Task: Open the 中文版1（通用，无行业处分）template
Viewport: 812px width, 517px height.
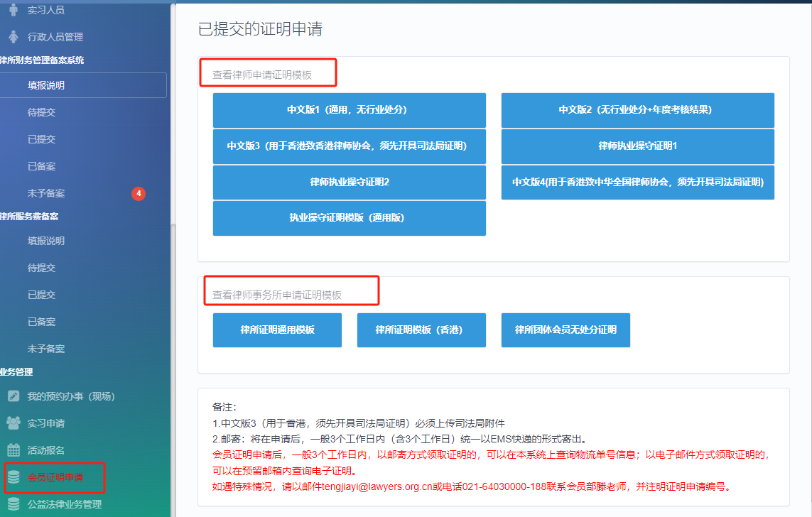Action: 349,110
